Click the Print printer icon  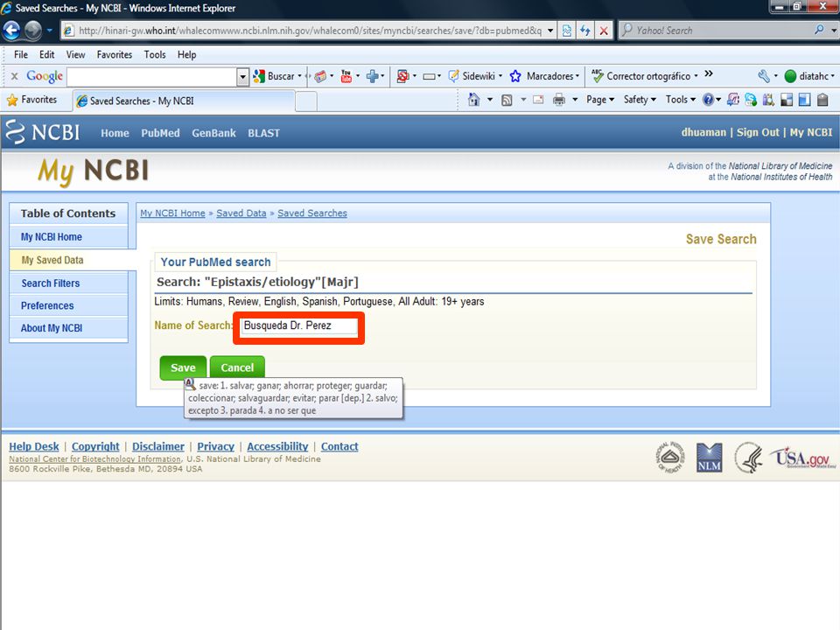pos(559,100)
